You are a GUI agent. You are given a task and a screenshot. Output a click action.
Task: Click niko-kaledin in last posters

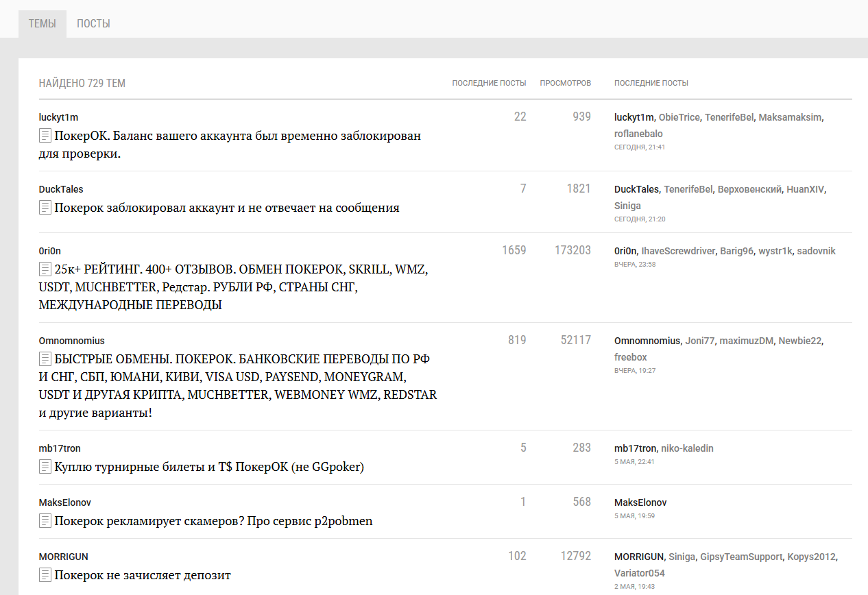pyautogui.click(x=687, y=448)
